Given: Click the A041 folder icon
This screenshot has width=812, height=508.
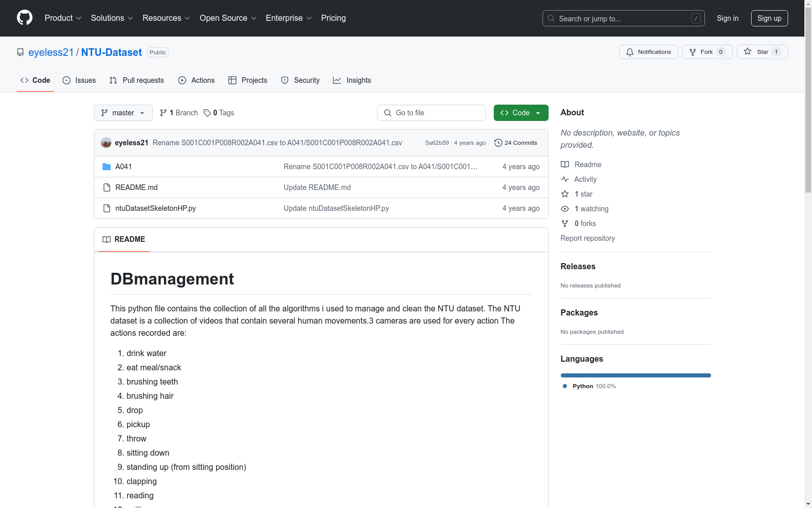Looking at the screenshot, I should (x=107, y=167).
